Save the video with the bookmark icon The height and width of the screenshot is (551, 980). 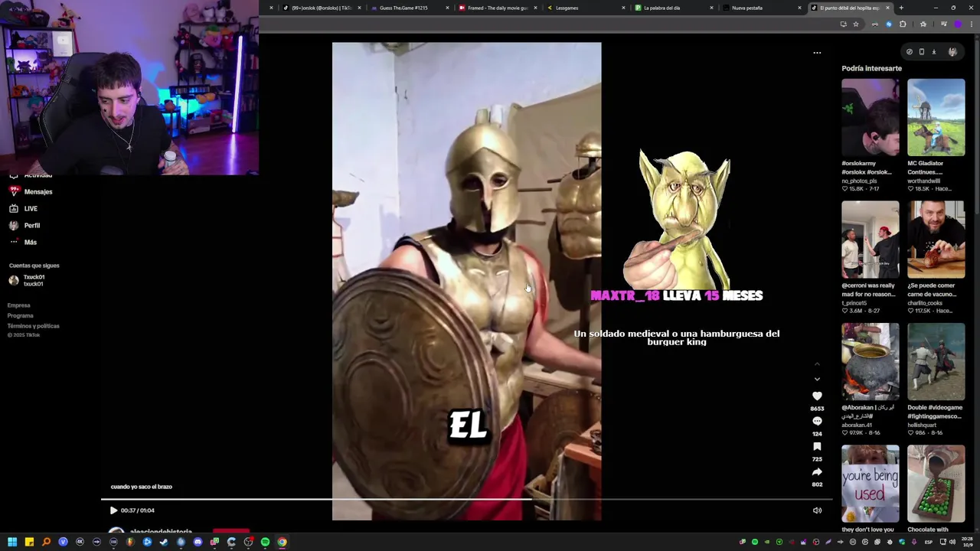tap(817, 446)
